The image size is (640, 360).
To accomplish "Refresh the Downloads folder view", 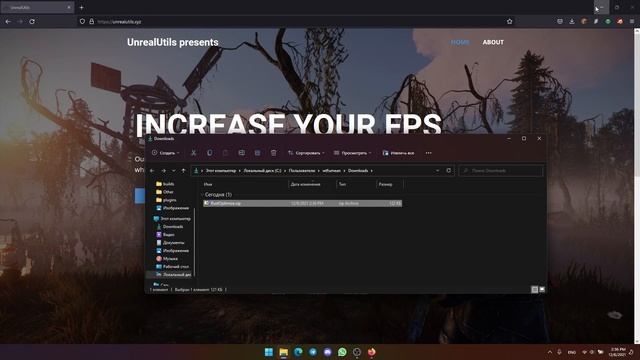I will tap(449, 171).
